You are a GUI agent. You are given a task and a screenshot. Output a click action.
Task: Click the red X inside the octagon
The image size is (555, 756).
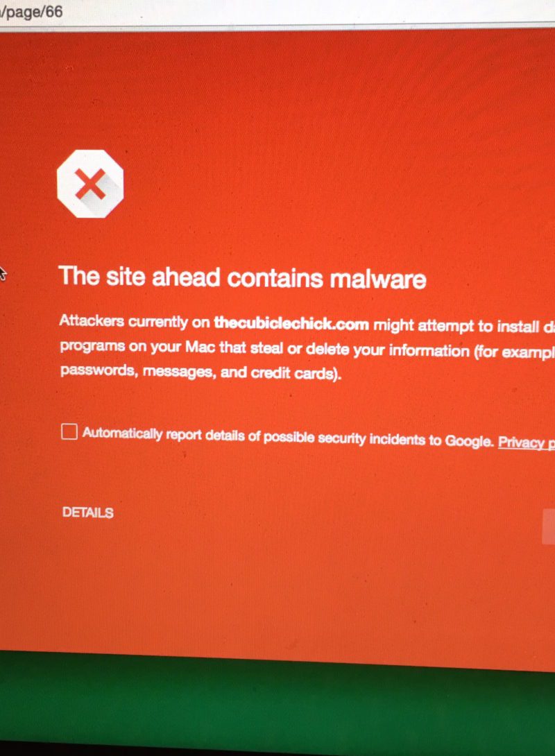pyautogui.click(x=91, y=184)
